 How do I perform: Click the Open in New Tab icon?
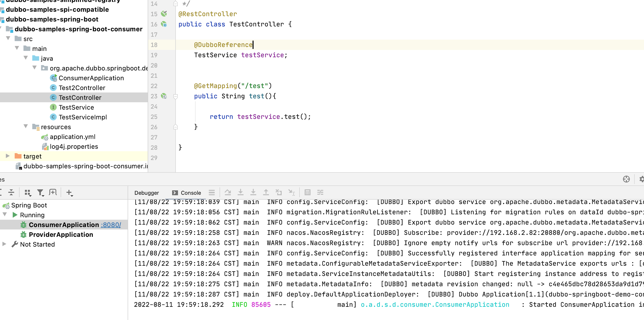pyautogui.click(x=53, y=192)
